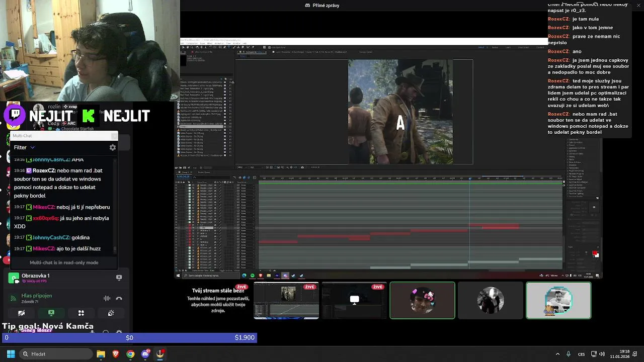
Task: Click RozexCZ username in Multi-Chat message
Action: click(x=44, y=170)
